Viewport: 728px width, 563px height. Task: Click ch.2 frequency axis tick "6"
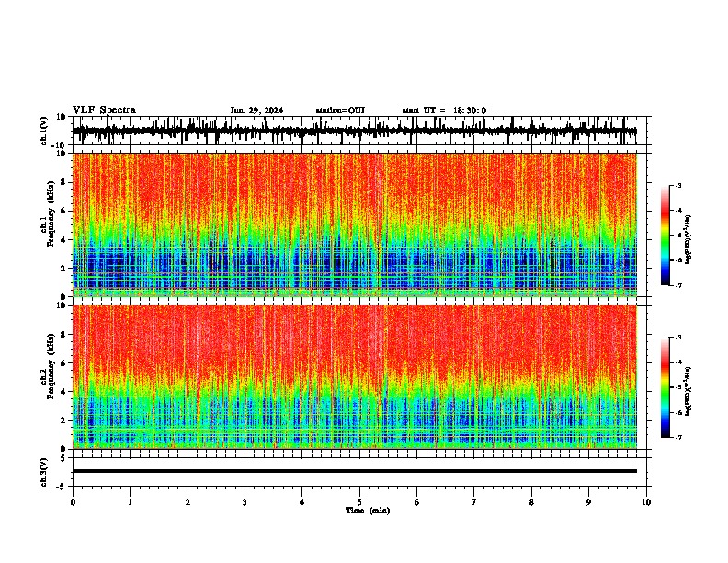(64, 362)
